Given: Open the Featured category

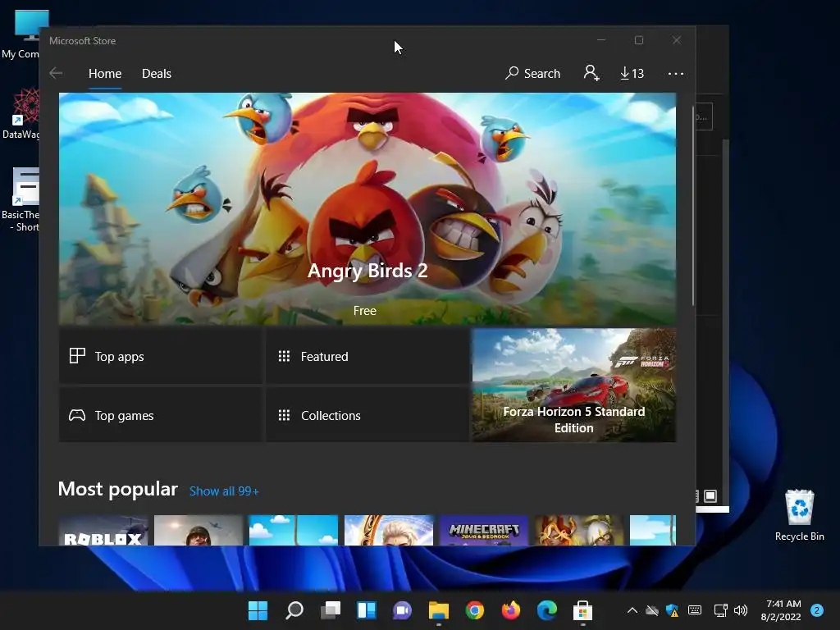Looking at the screenshot, I should pyautogui.click(x=367, y=356).
